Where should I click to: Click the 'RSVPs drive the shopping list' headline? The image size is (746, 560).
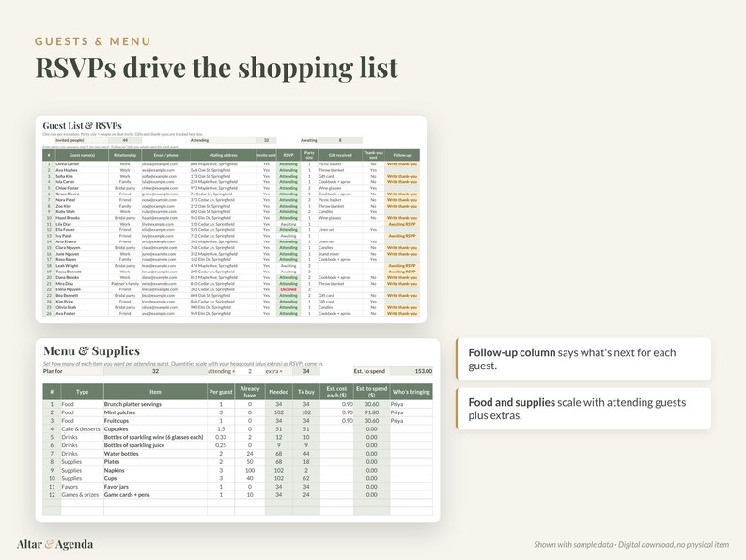[x=217, y=68]
